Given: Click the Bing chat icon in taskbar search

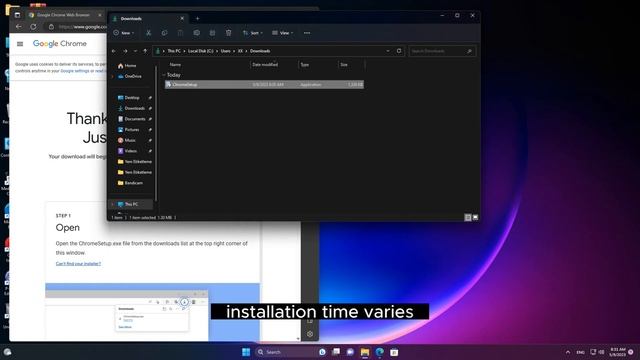Looking at the screenshot, I should click(x=322, y=352).
